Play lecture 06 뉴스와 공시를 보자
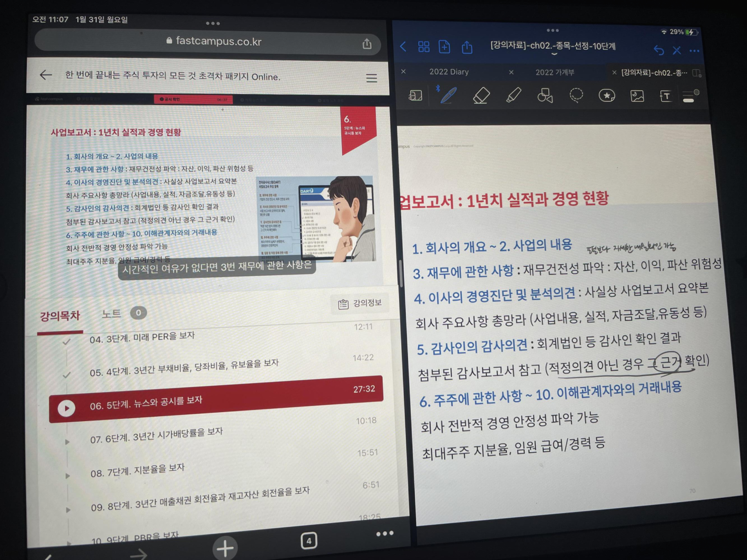Screen dimensions: 747x560 (x=66, y=408)
